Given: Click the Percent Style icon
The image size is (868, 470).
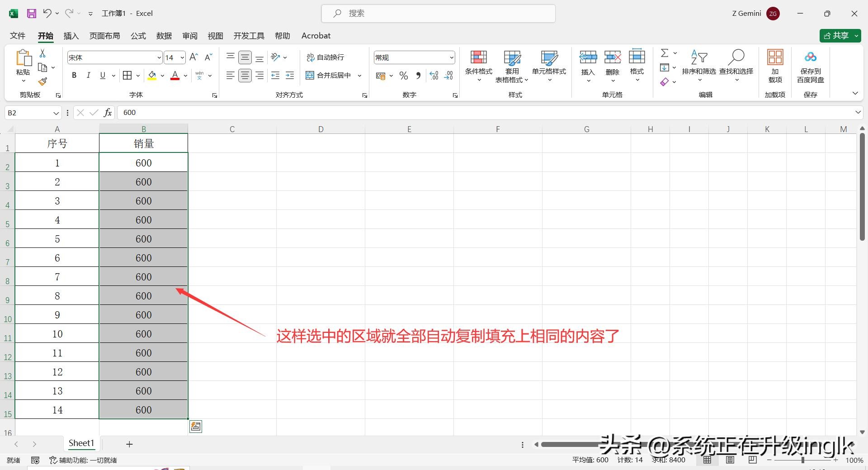Looking at the screenshot, I should click(404, 76).
